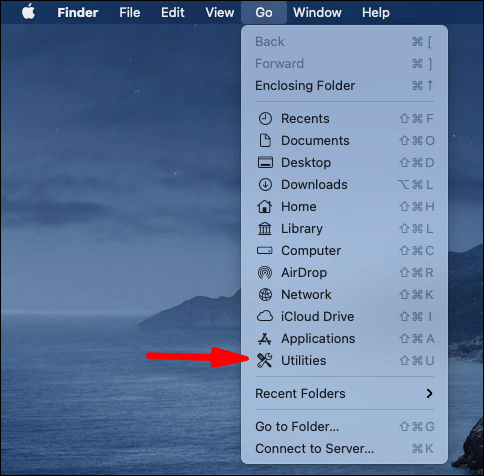Viewport: 484px width, 476px height.
Task: Click the Documents page icon
Action: point(265,141)
